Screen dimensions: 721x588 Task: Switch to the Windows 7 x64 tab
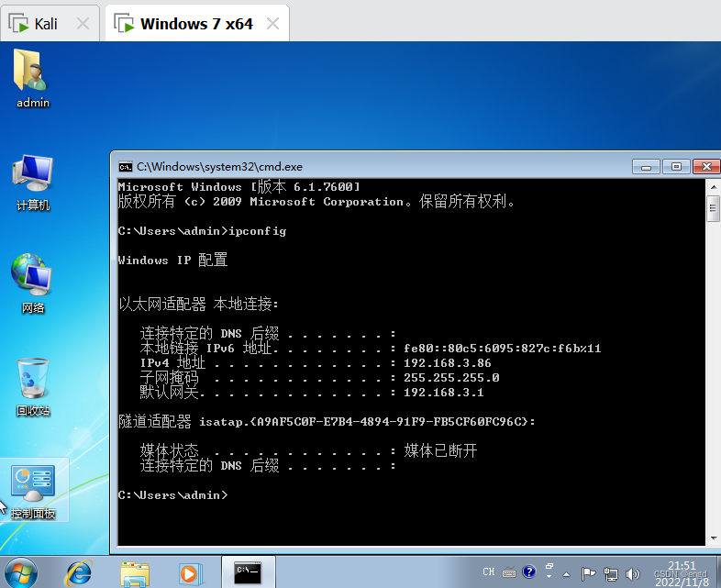(196, 24)
